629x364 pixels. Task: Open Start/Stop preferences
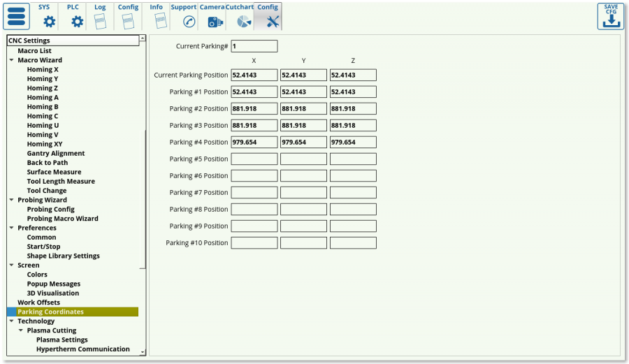coord(43,247)
